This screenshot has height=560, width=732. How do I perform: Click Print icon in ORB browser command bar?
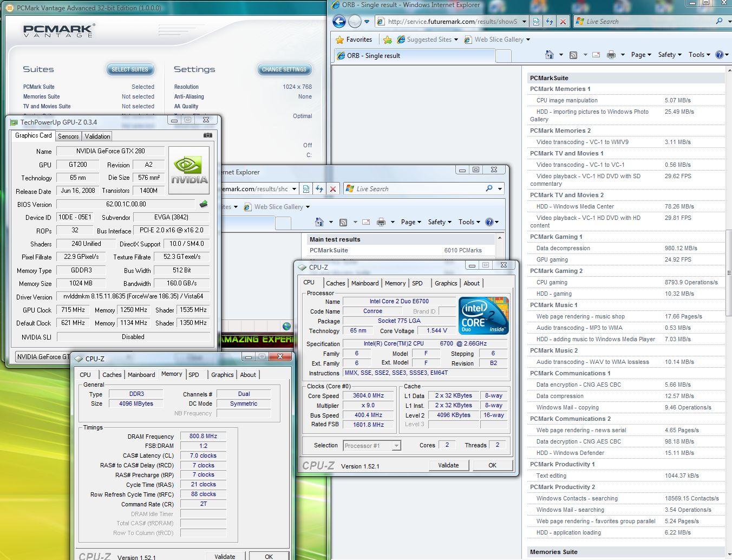pyautogui.click(x=611, y=55)
